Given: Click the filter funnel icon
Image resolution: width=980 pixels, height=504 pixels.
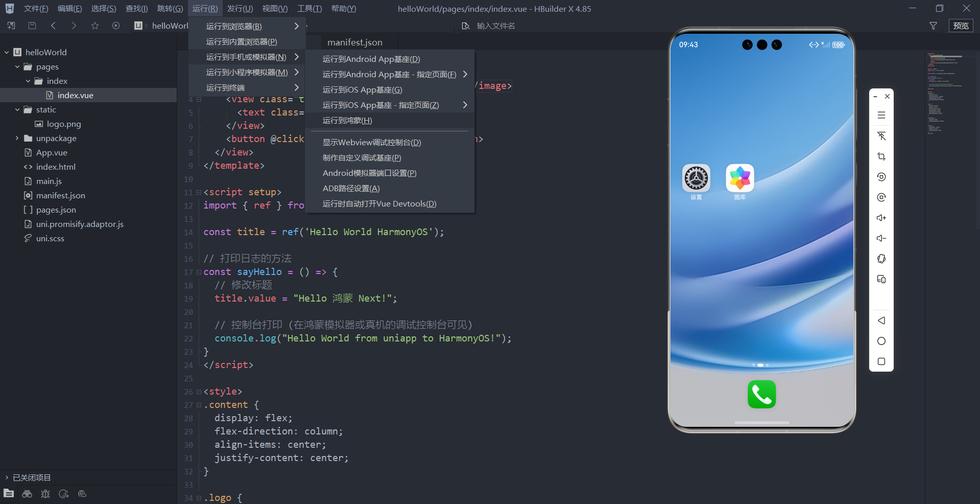Looking at the screenshot, I should pos(933,26).
